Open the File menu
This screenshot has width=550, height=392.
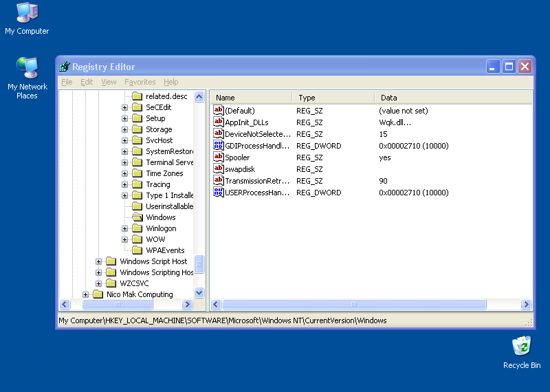pyautogui.click(x=67, y=82)
